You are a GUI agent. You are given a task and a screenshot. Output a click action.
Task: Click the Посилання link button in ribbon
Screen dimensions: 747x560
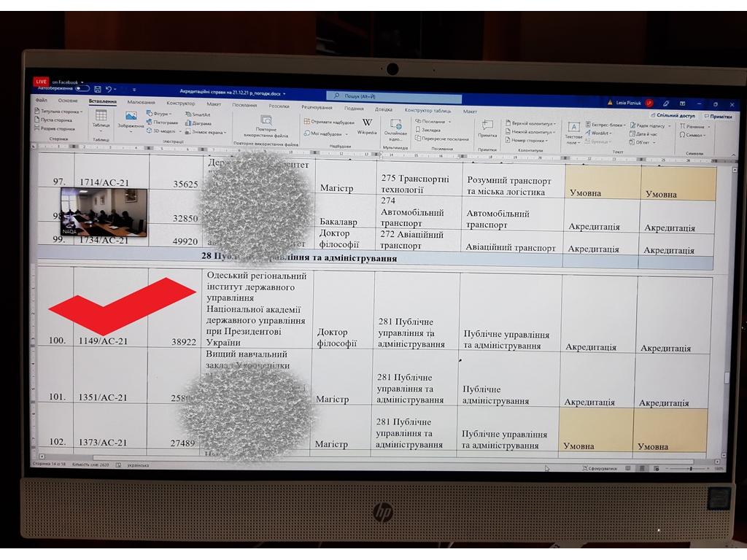[433, 122]
